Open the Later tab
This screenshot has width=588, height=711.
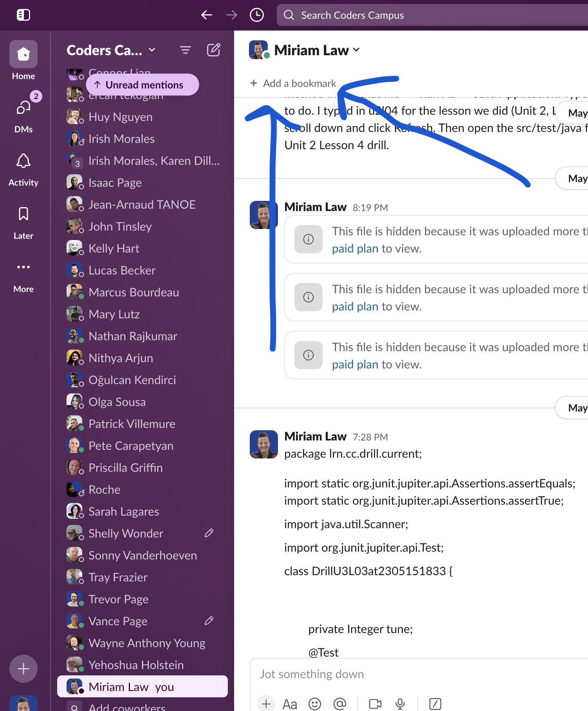coord(23,223)
